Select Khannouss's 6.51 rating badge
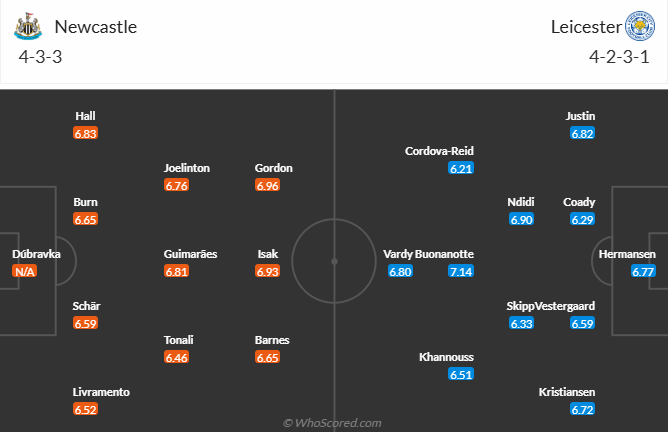668x432 pixels. [461, 374]
